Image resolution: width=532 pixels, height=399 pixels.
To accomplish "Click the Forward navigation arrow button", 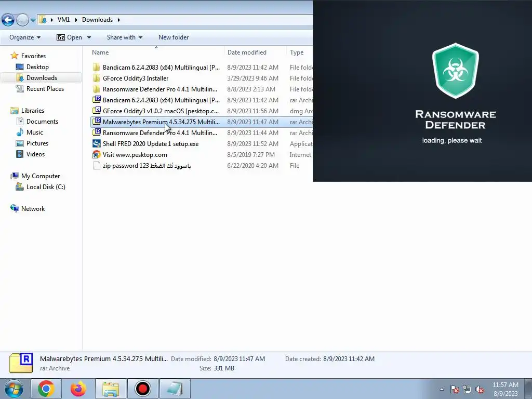I will pos(22,20).
